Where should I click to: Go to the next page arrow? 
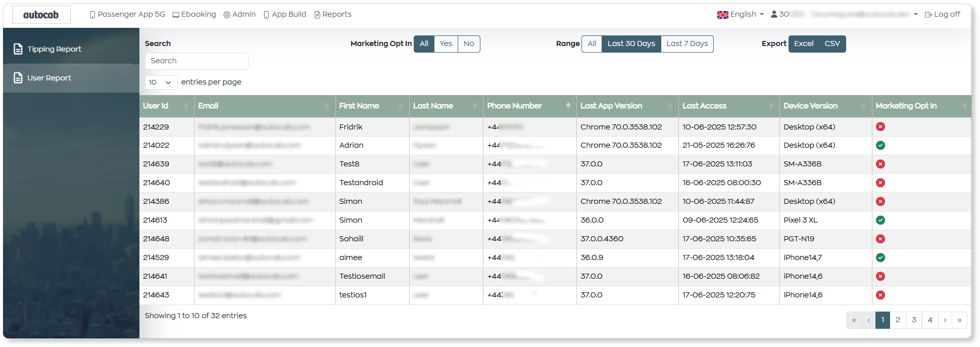[945, 320]
